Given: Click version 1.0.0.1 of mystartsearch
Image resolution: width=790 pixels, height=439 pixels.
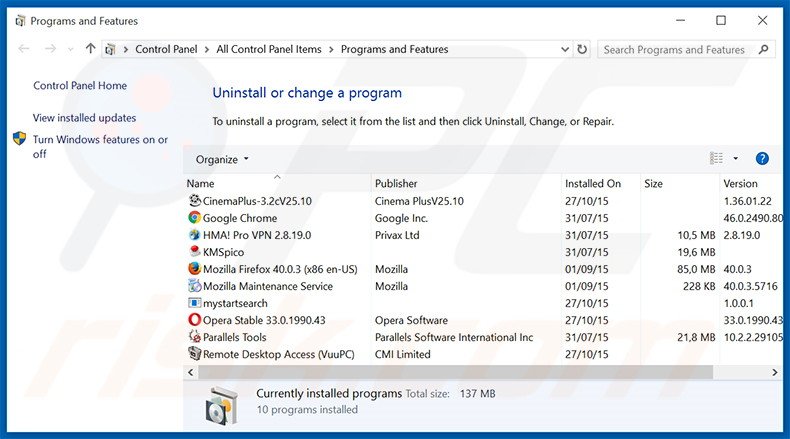Looking at the screenshot, I should [x=739, y=303].
